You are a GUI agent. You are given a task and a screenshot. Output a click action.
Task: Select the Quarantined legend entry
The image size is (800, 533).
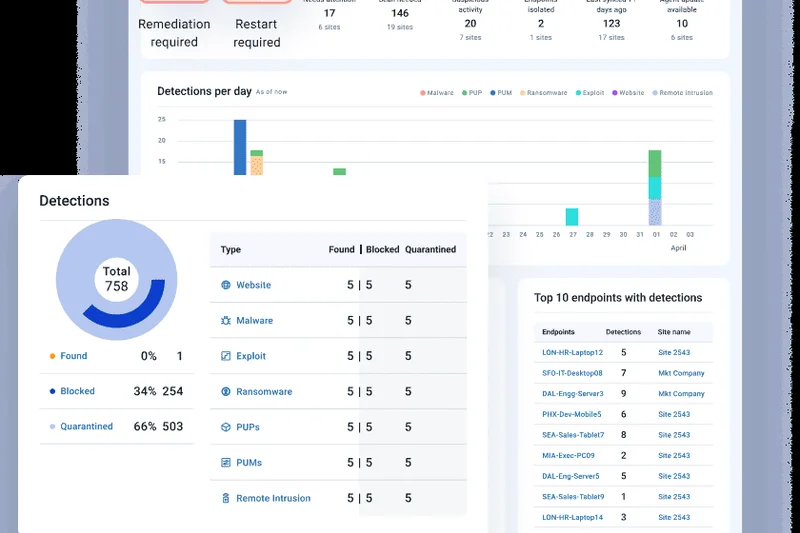(x=86, y=427)
